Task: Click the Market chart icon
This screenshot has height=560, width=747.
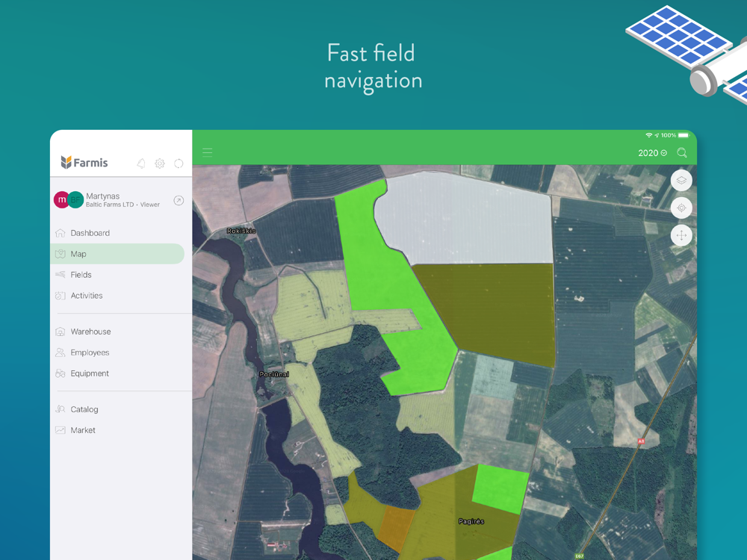Action: tap(60, 430)
